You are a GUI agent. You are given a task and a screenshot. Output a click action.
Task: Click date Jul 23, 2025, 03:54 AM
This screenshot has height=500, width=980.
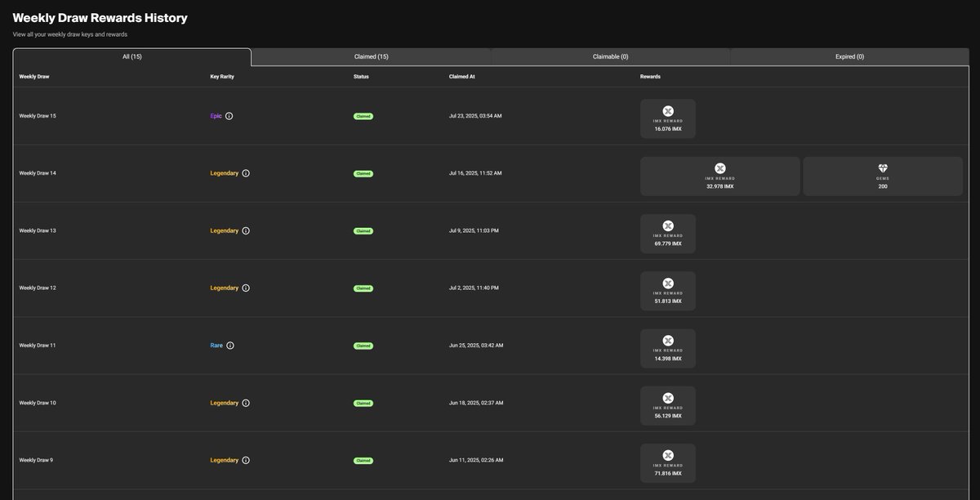[x=475, y=116]
